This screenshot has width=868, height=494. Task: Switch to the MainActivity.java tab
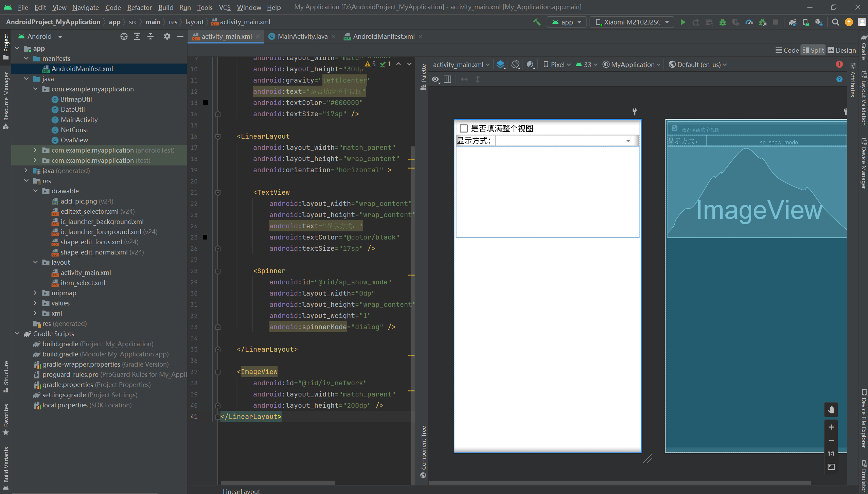302,37
